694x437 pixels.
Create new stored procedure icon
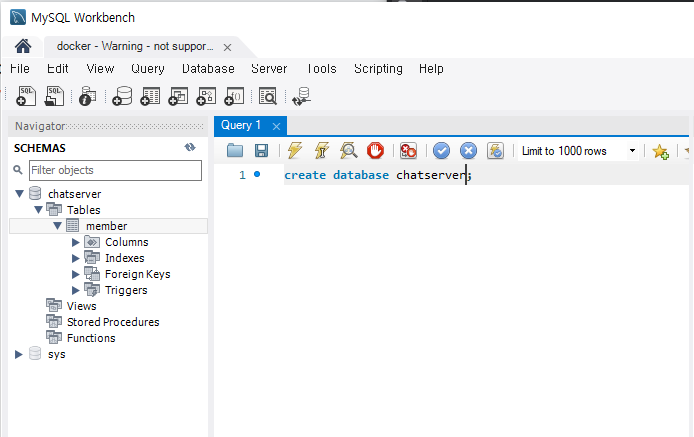click(206, 96)
